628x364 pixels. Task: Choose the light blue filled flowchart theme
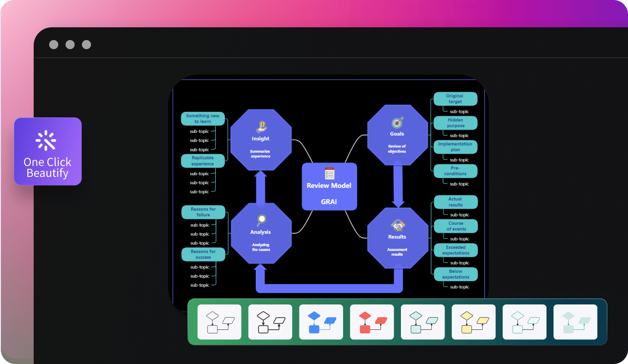(423, 322)
